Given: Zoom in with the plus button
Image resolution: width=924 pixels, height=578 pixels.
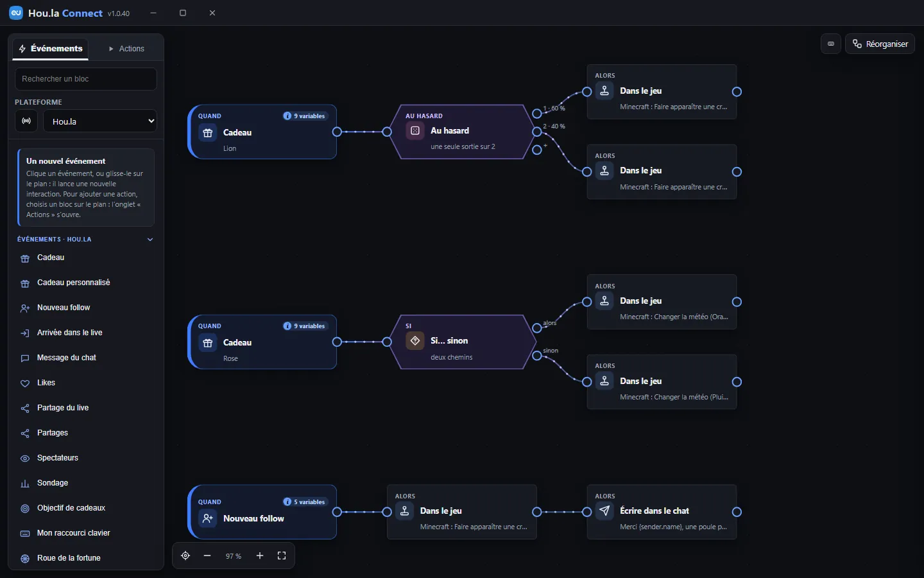Looking at the screenshot, I should tap(260, 556).
